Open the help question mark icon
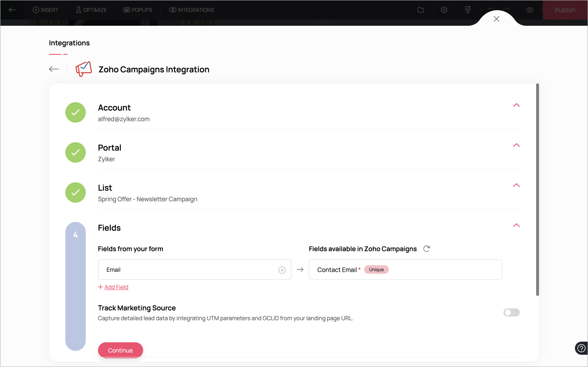 (x=581, y=348)
